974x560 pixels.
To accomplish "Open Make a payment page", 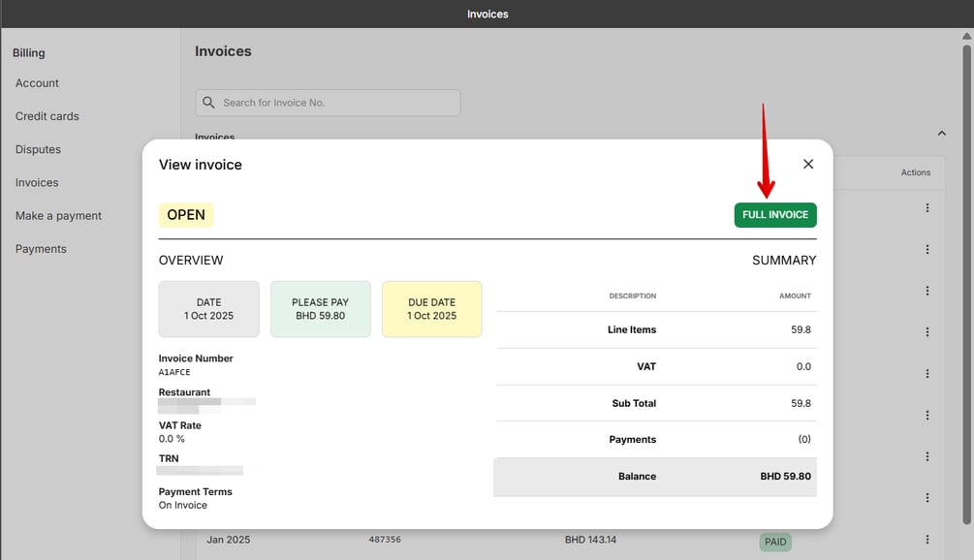I will coord(58,216).
